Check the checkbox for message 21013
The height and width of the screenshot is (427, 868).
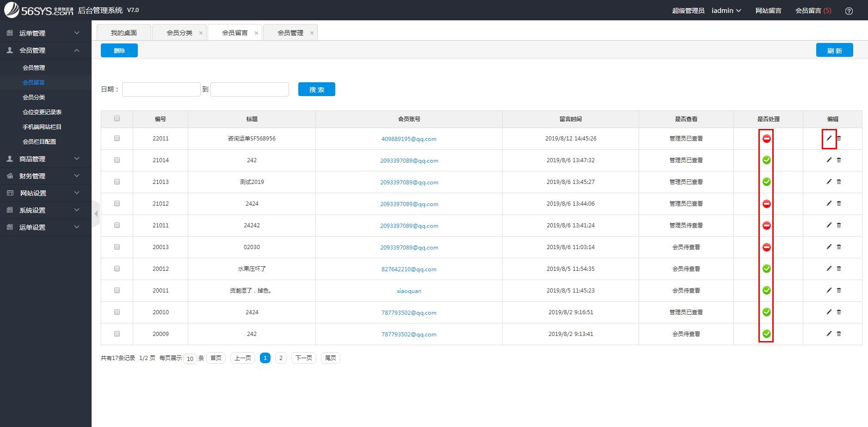117,182
